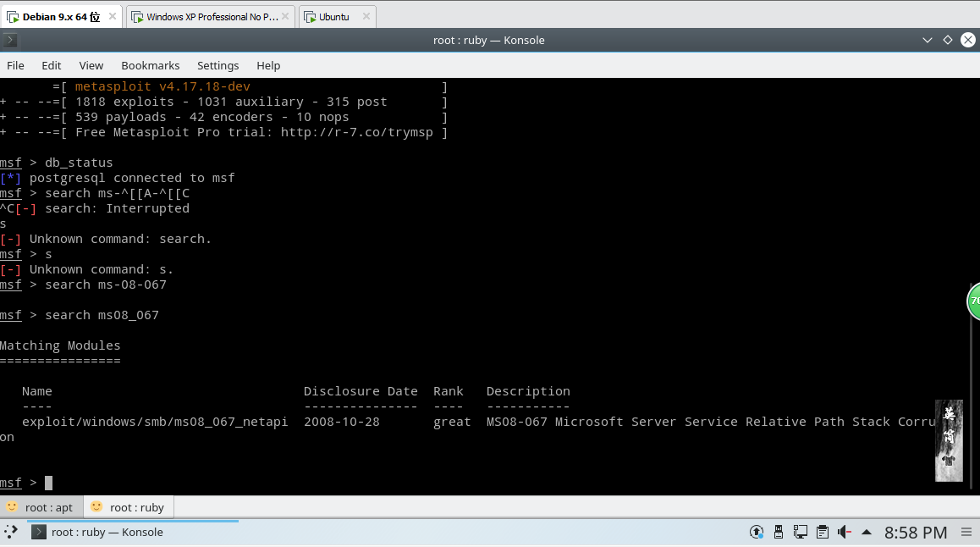This screenshot has width=980, height=547.
Task: Click the exploit/windows/smb/ms08_067_netapi text
Action: click(x=155, y=422)
